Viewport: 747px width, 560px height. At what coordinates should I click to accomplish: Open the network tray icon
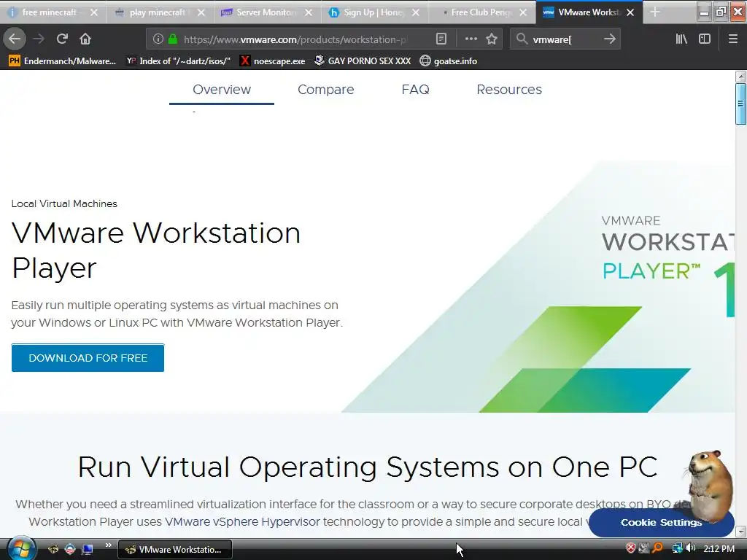point(676,548)
